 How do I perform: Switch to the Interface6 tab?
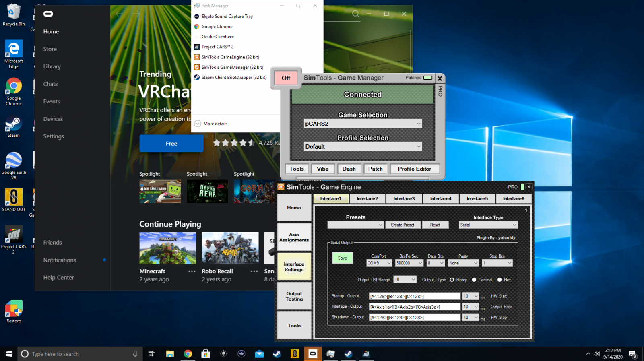click(514, 198)
